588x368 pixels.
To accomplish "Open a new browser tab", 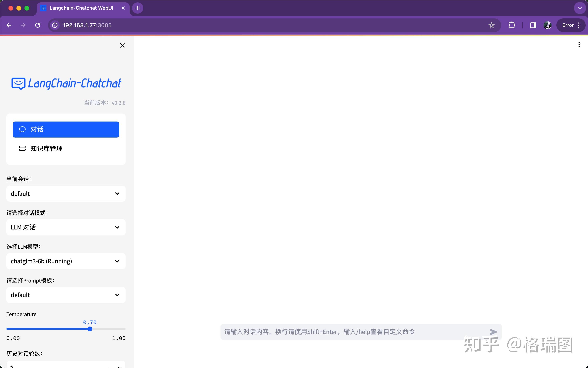I will [138, 8].
